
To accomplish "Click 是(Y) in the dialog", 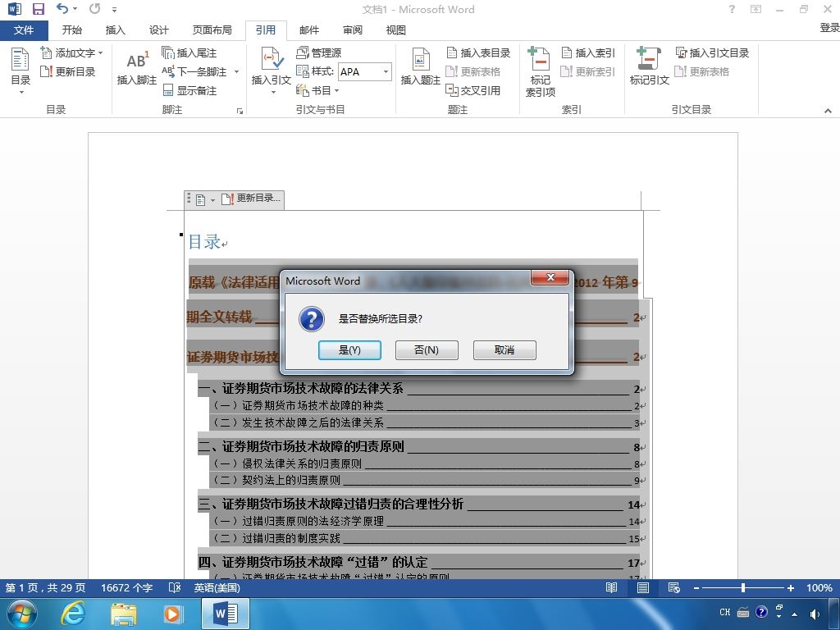I will click(x=349, y=349).
